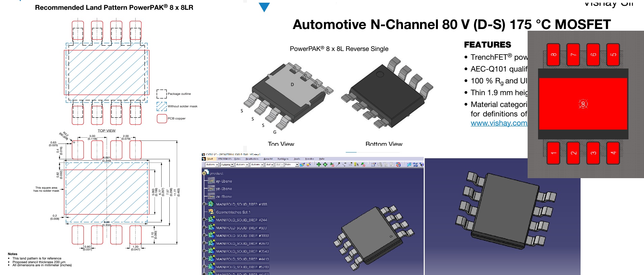The width and height of the screenshot is (644, 275).
Task: Click the light-blue map-like icon in CATIA toolbar
Action: 409,164
